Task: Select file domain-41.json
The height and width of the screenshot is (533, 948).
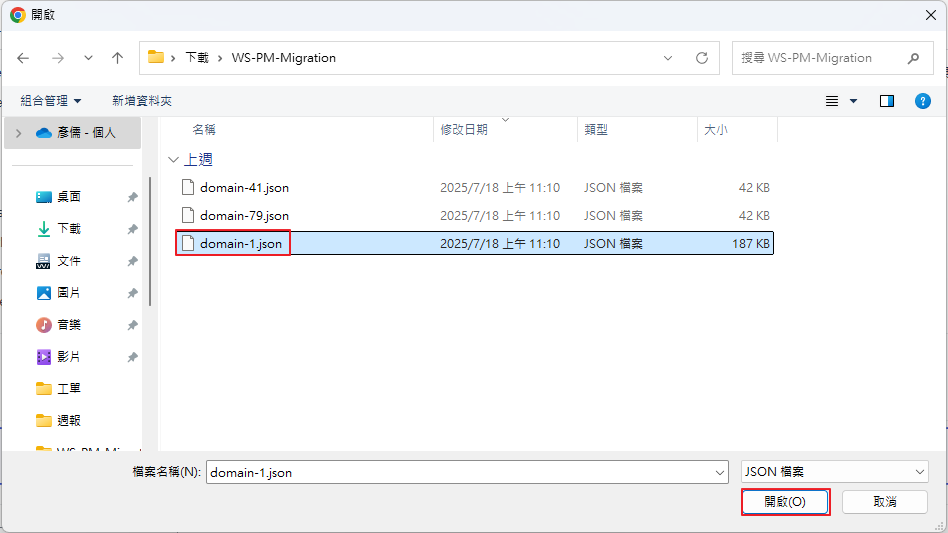Action: pos(475,188)
